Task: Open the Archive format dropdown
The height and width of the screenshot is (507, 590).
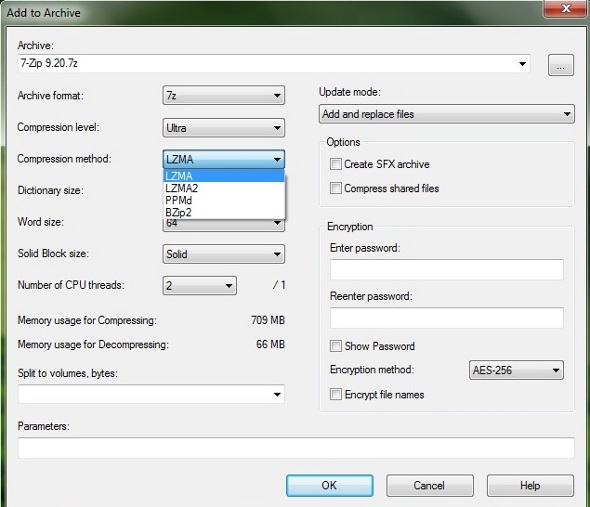Action: point(224,95)
